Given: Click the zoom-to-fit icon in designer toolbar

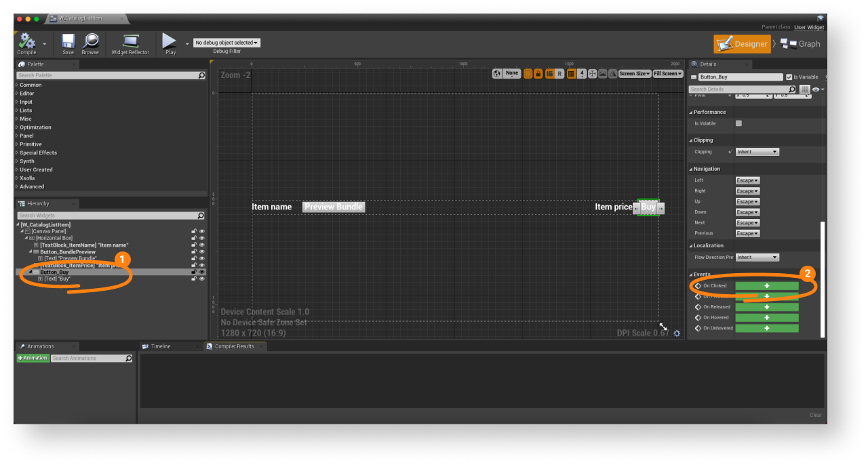Looking at the screenshot, I should tap(593, 73).
